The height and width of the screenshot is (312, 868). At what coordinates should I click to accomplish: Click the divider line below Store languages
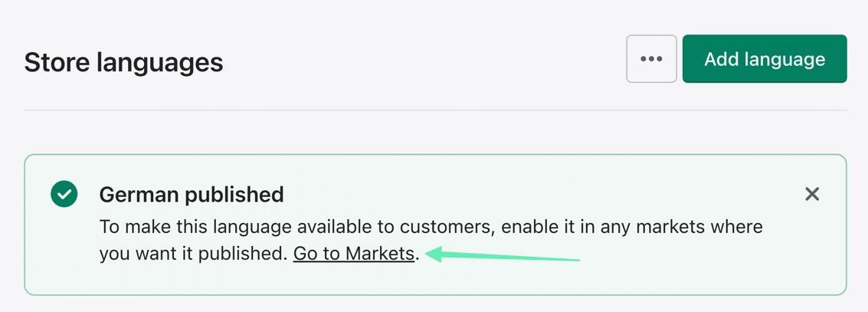tap(435, 110)
